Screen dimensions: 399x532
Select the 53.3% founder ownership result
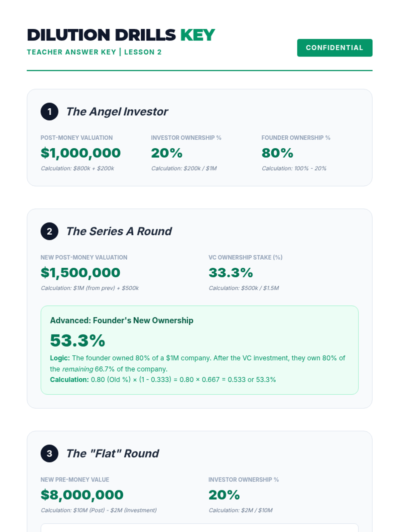(x=77, y=340)
